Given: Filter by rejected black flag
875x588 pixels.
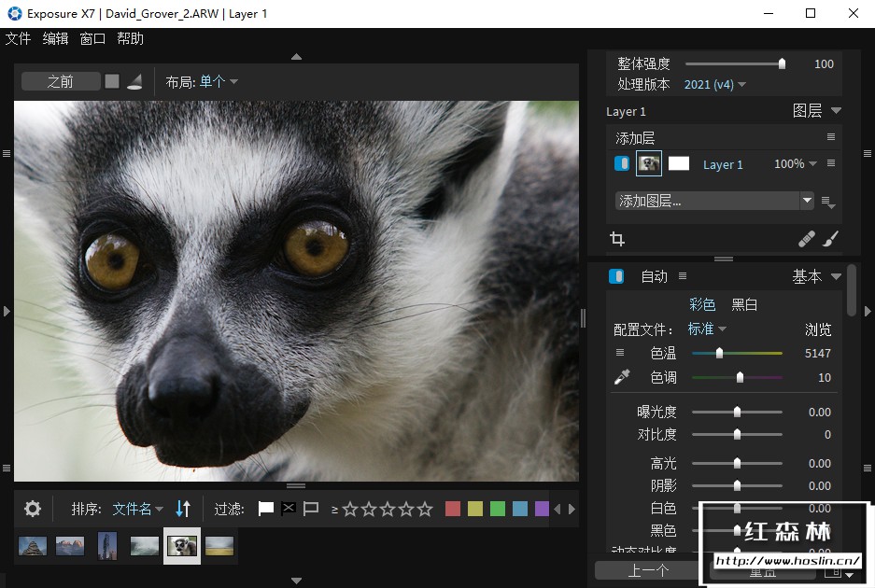Looking at the screenshot, I should (289, 509).
